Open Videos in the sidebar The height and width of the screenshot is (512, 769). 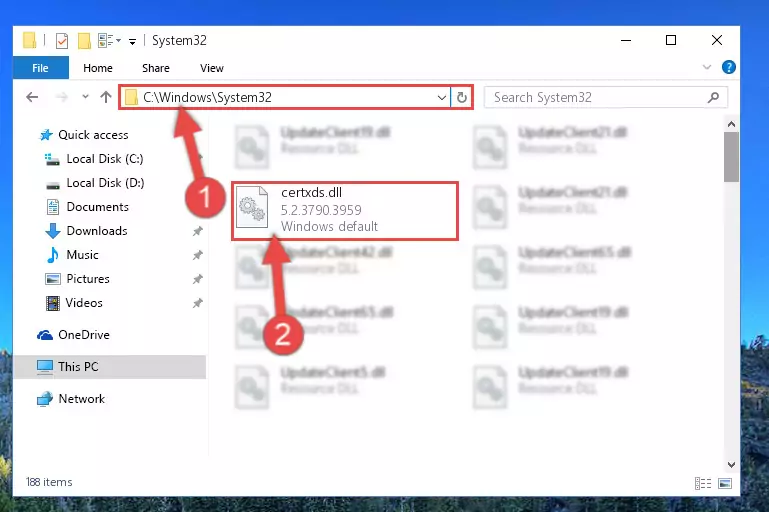(x=84, y=303)
